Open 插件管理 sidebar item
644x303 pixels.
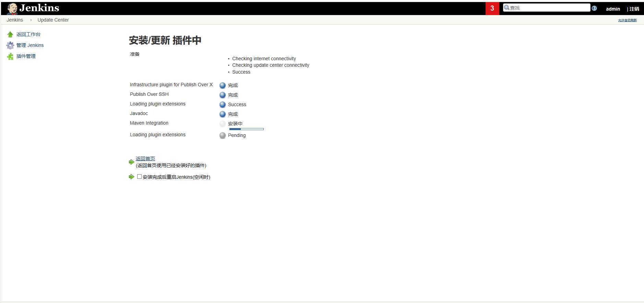[x=26, y=56]
